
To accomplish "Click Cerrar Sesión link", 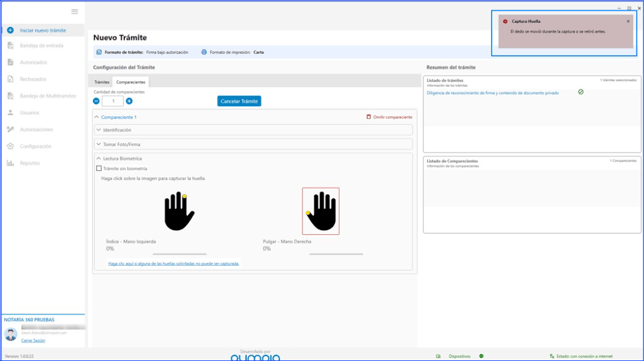I will click(33, 340).
